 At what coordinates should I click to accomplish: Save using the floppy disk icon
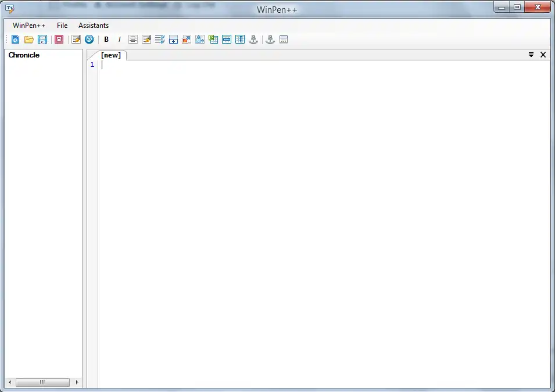[x=42, y=39]
